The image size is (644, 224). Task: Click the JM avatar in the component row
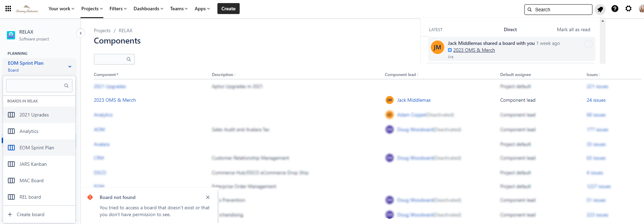coord(390,100)
